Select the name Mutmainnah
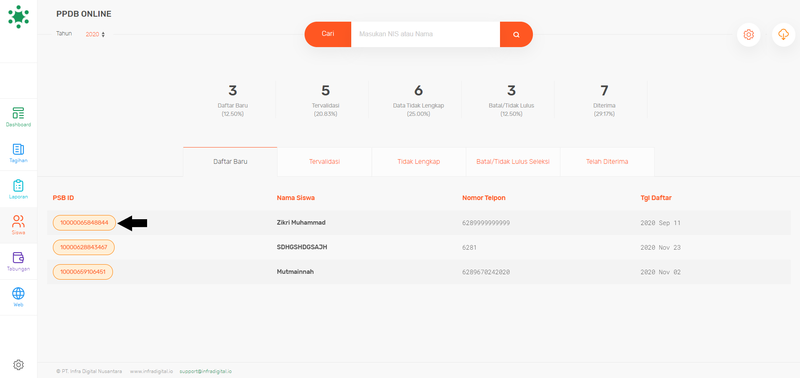This screenshot has width=800, height=378. click(295, 272)
